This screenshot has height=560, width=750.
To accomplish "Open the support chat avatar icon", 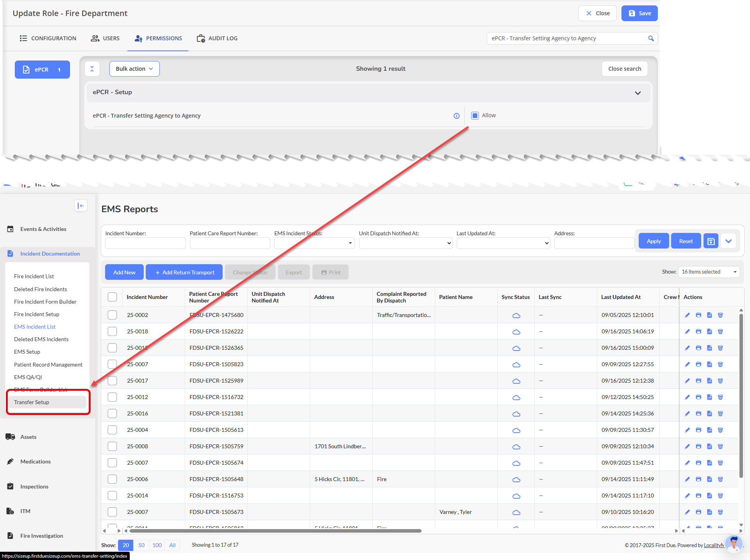I will coord(734,544).
